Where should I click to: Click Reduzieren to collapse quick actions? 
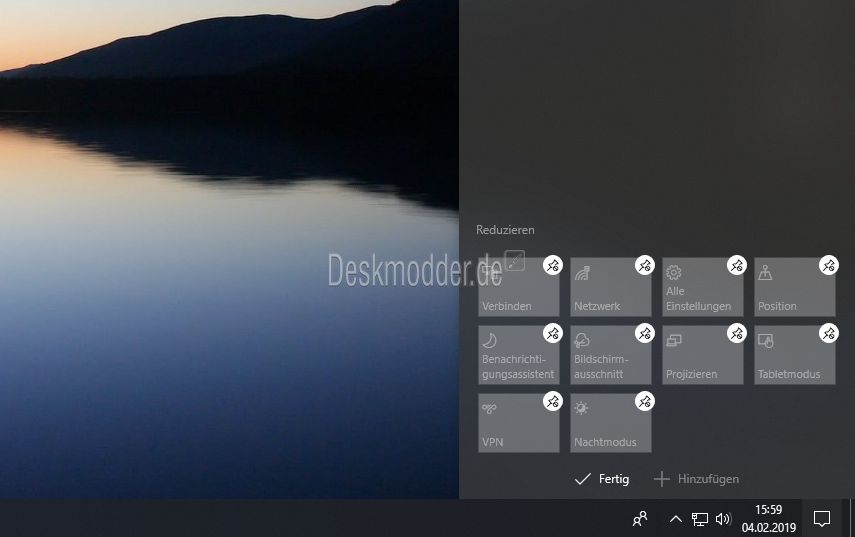point(505,230)
